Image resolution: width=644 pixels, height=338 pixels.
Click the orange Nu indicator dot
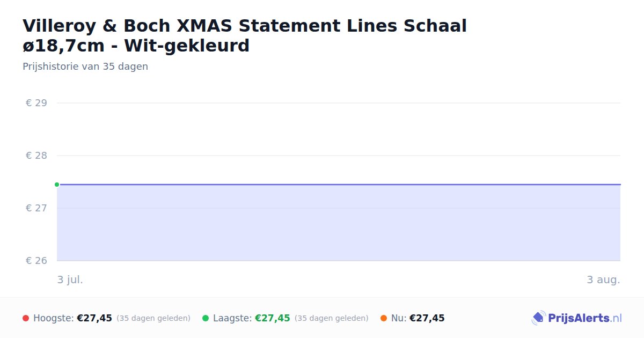click(384, 318)
